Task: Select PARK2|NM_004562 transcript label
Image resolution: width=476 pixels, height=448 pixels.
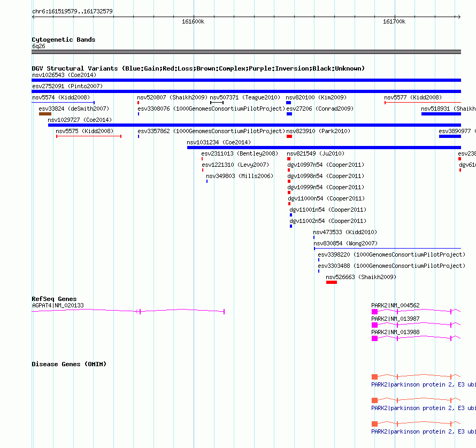Action: click(x=396, y=305)
